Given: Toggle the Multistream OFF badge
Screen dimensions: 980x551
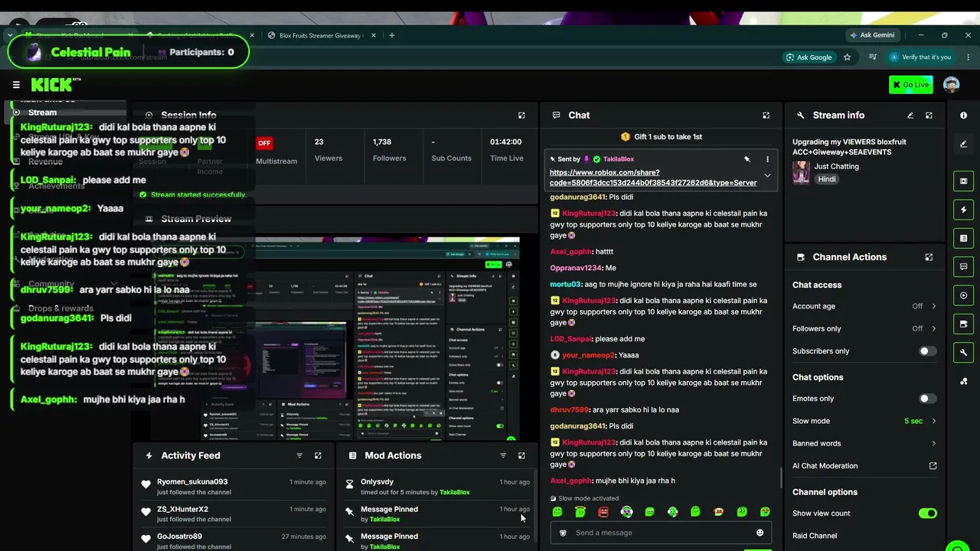Looking at the screenshot, I should tap(264, 143).
